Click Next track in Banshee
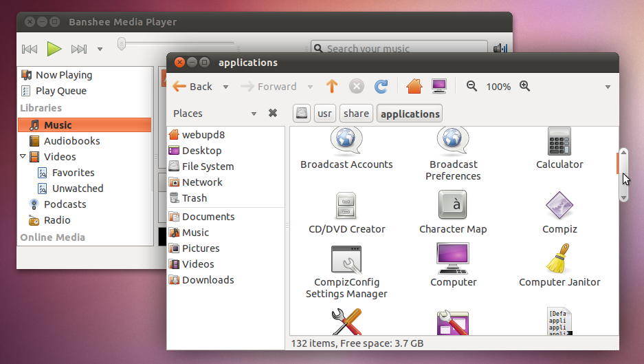 [79, 50]
